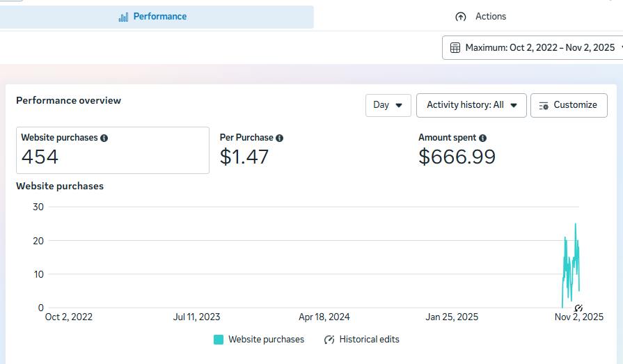Expand the Activity history: All dropdown
This screenshot has height=364, width=623.
[471, 105]
